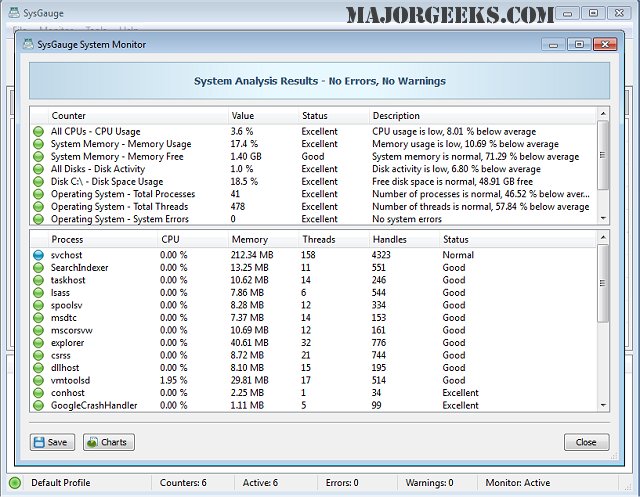Click green icon next to taskhost
The width and height of the screenshot is (640, 497).
38,280
